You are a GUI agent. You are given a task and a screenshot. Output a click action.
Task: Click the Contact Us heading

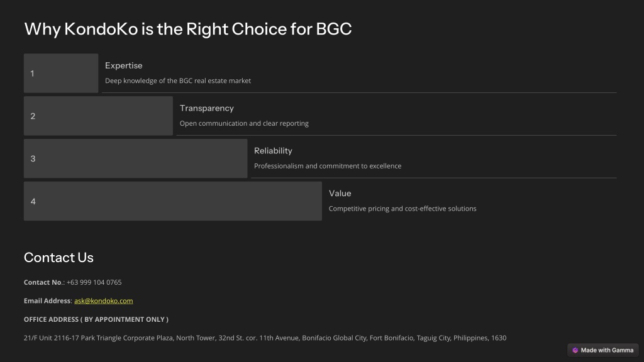pos(58,257)
